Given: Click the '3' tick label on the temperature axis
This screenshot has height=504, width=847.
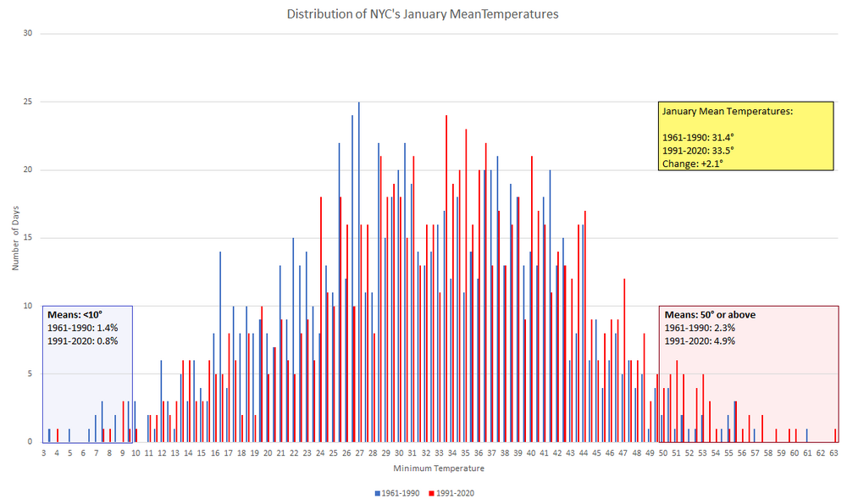Looking at the screenshot, I should [x=44, y=453].
